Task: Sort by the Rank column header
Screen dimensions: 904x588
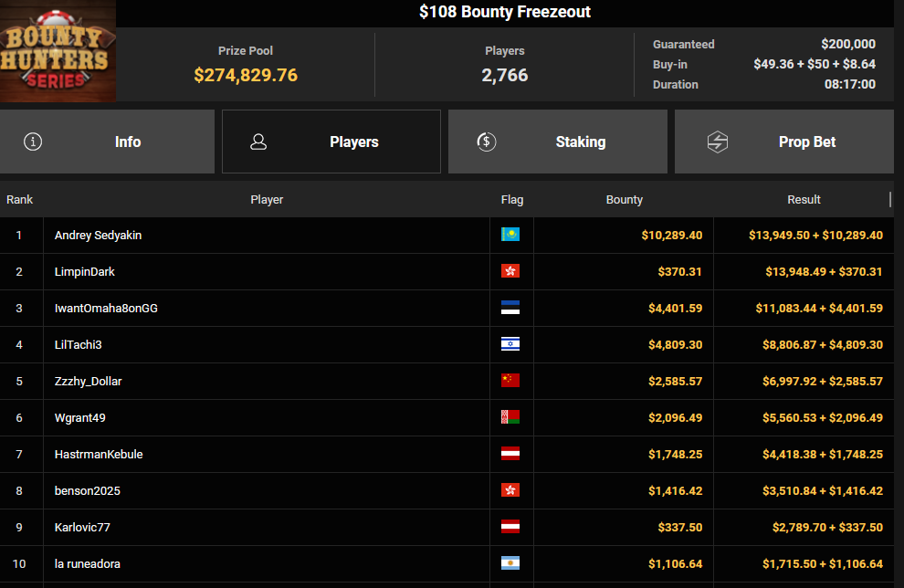Action: click(x=19, y=199)
